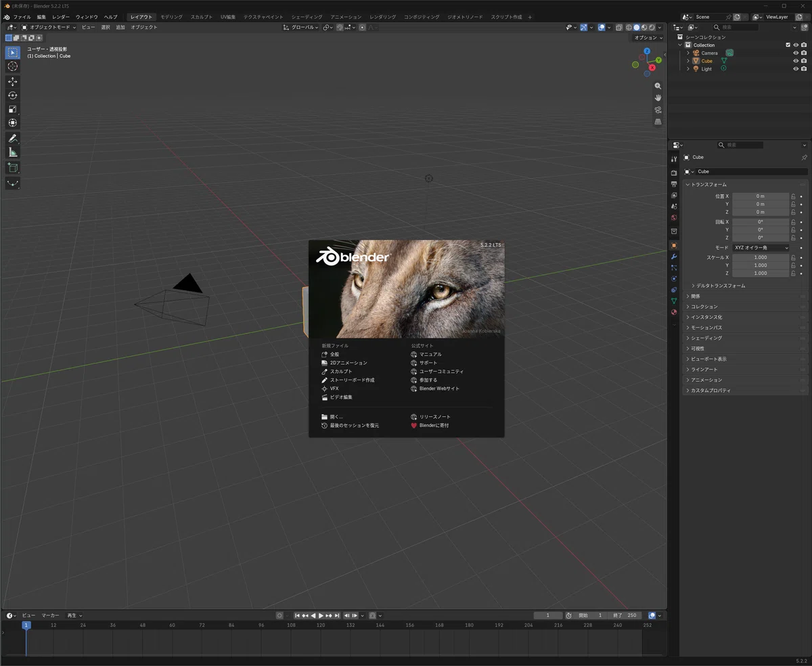Recover last session from splash screen
812x666 pixels.
351,425
